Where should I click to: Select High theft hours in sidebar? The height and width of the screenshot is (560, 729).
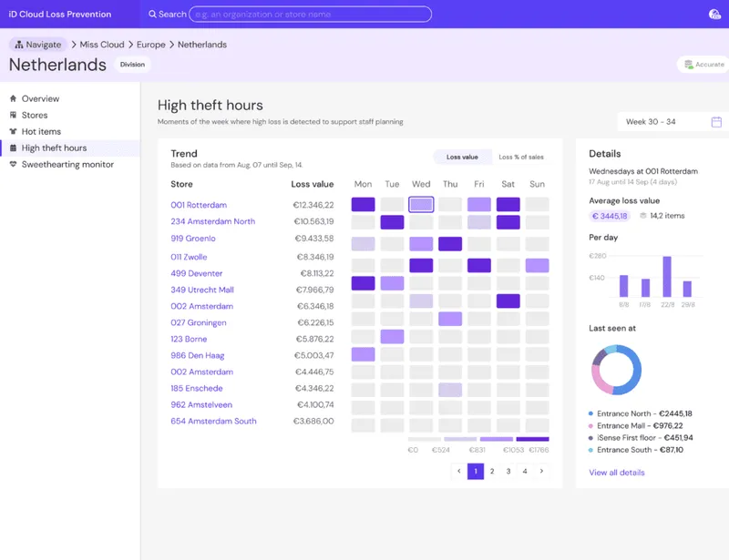(x=70, y=148)
